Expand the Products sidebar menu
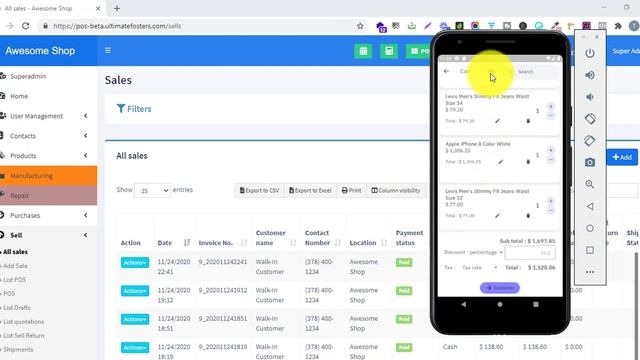Viewport: 640px width, 360px height. 48,156
